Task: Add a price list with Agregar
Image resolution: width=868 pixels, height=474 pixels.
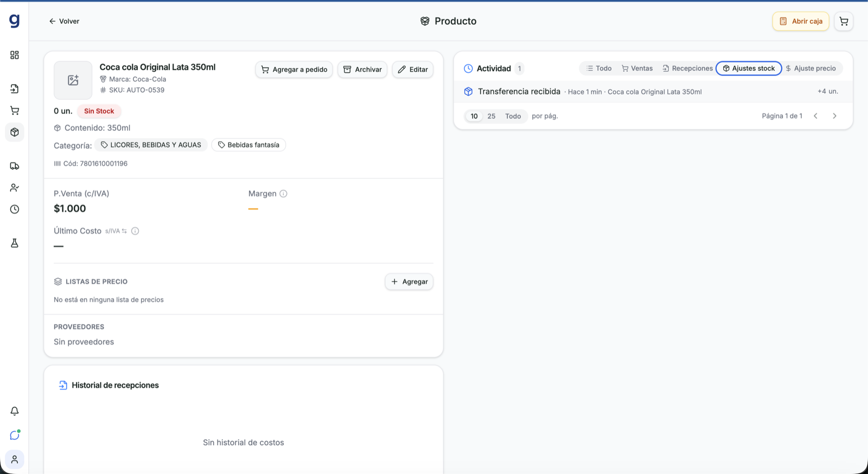Action: [x=409, y=282]
